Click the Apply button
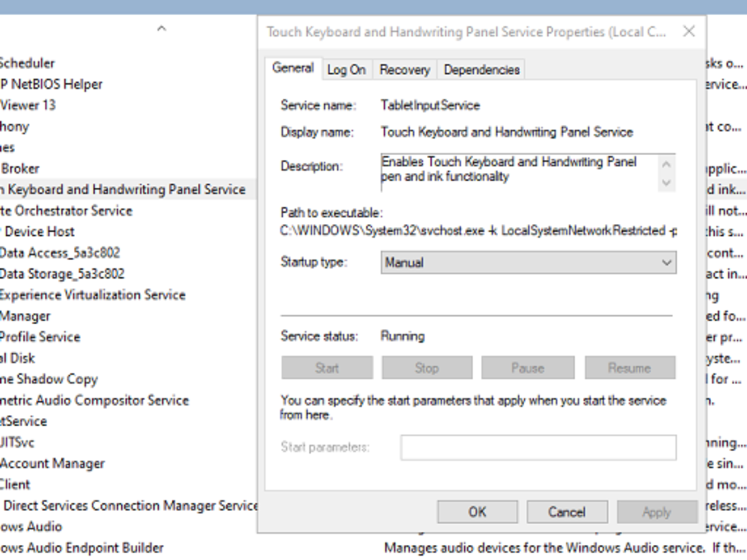 click(657, 512)
